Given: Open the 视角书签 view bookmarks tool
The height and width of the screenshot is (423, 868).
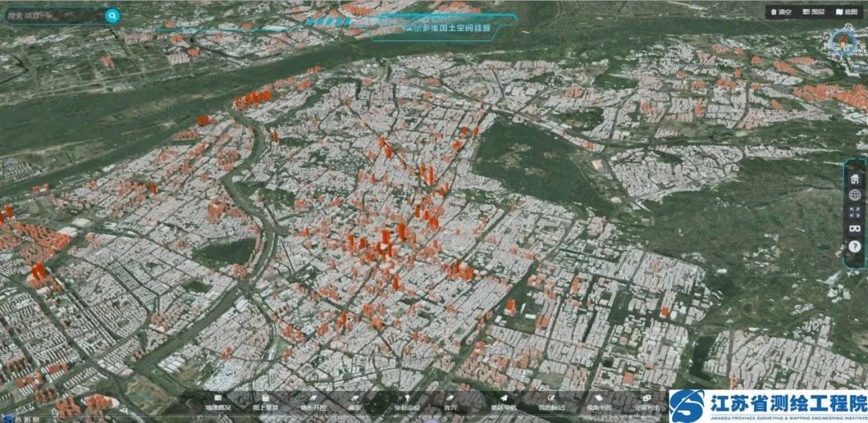Looking at the screenshot, I should point(599,403).
